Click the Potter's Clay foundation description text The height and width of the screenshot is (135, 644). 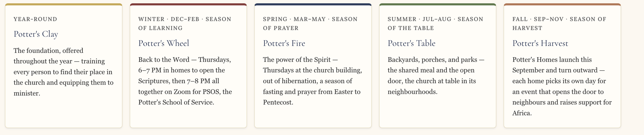coord(64,72)
